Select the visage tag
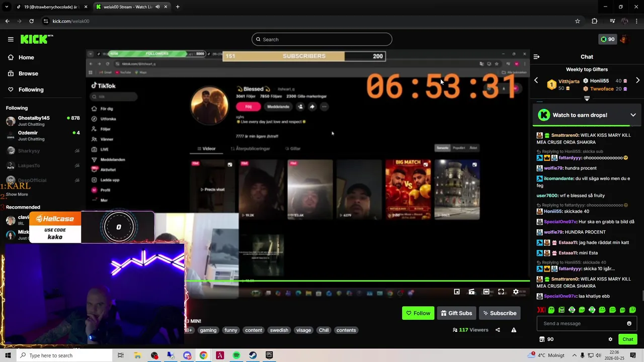The width and height of the screenshot is (644, 362). click(303, 330)
